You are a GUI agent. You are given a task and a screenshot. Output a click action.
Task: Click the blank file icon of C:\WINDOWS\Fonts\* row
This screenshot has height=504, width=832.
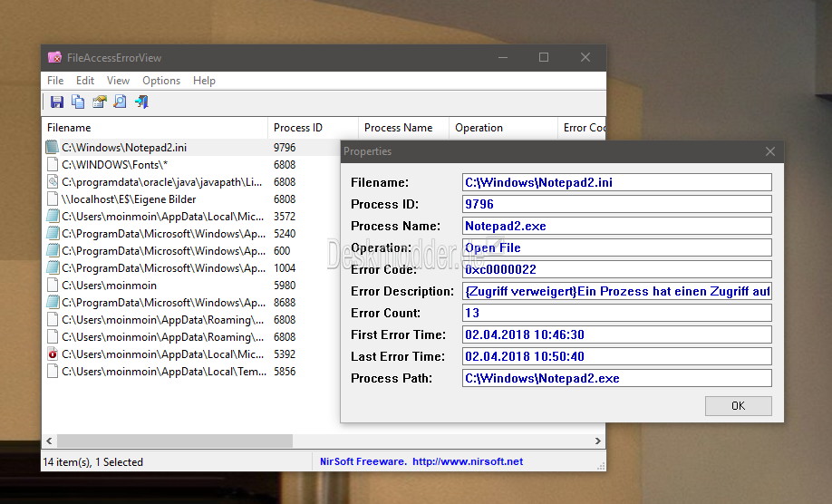52,164
